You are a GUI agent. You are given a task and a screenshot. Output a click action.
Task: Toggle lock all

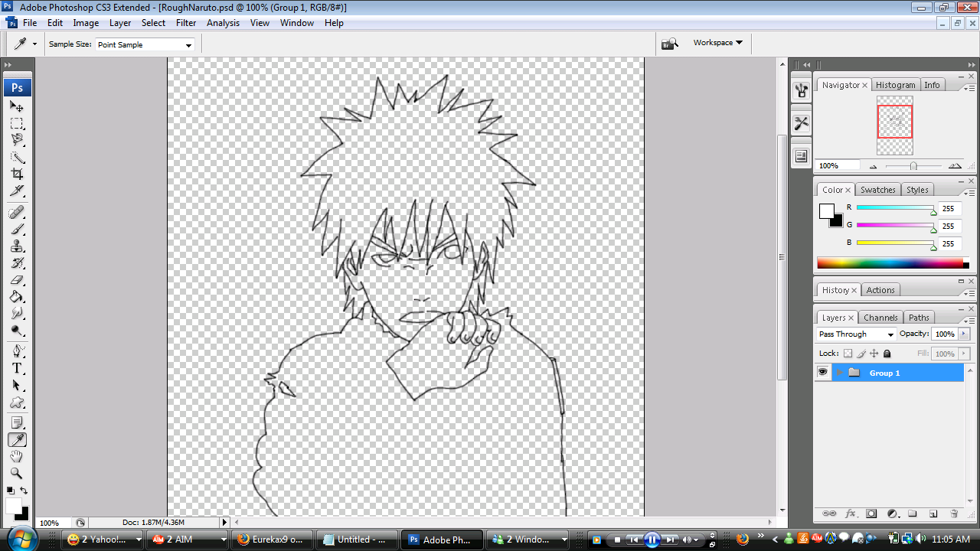pyautogui.click(x=887, y=354)
